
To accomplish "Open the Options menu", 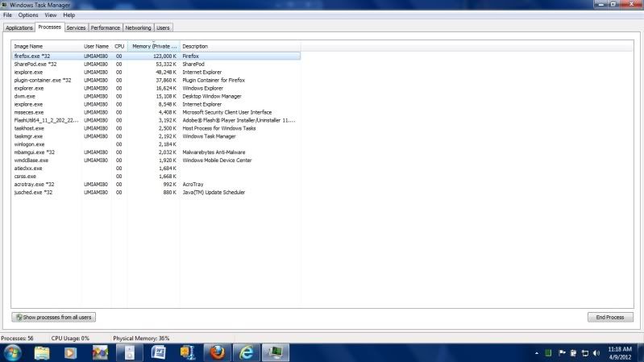I will 28,15.
